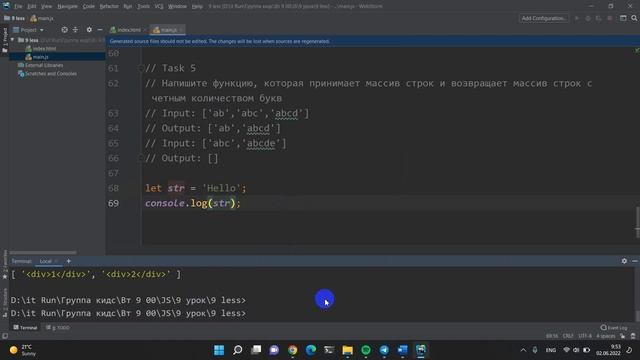Click the fold end marker at line 66
The image size is (640, 360).
tap(140, 158)
